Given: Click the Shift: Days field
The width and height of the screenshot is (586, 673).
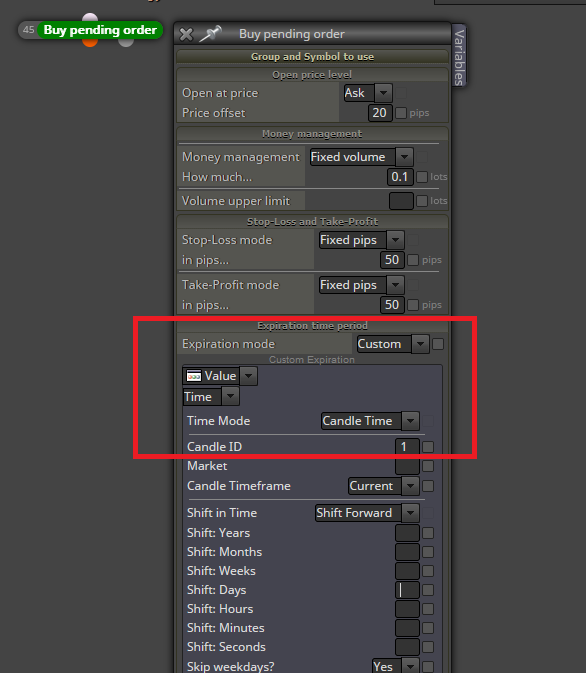Looking at the screenshot, I should [407, 590].
